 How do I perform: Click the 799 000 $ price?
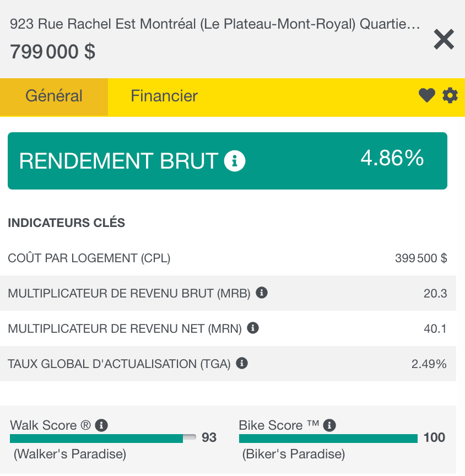(53, 52)
